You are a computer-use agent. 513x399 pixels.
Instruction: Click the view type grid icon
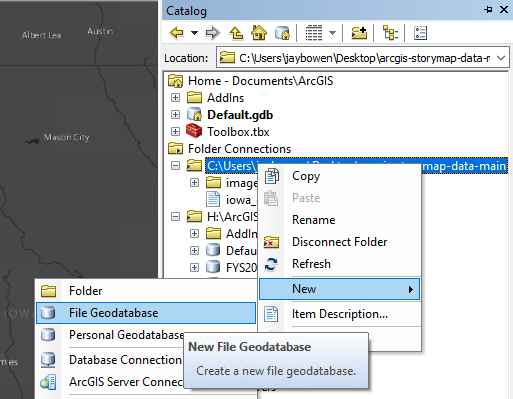pyautogui.click(x=314, y=33)
